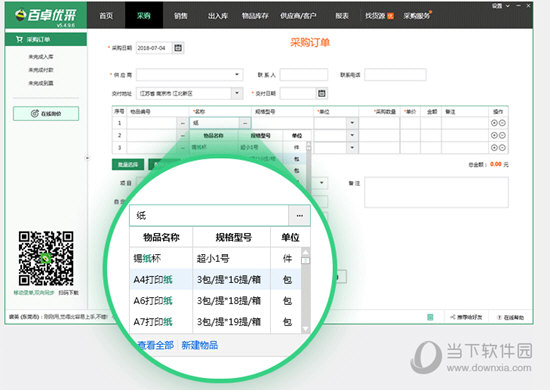Expand the 供应商 dropdown
Viewport: 550px width, 390px height.
coord(237,74)
